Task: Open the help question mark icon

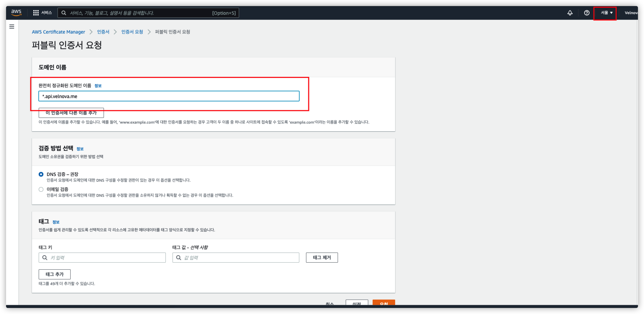Action: (586, 13)
